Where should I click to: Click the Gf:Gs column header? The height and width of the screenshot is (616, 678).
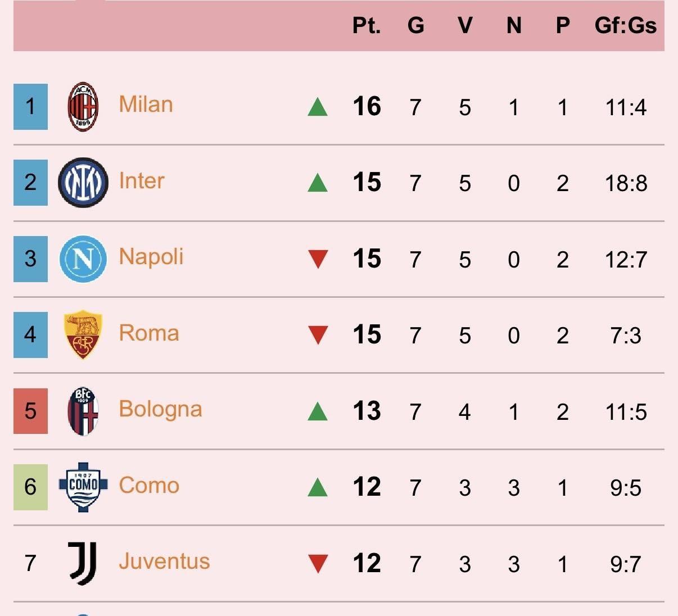[x=625, y=26]
